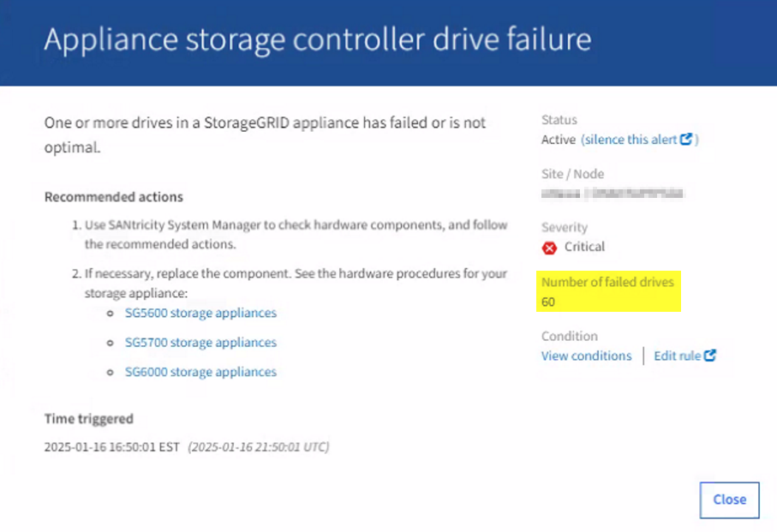Image resolution: width=777 pixels, height=532 pixels.
Task: Open the "silence this alert" link
Action: 630,140
